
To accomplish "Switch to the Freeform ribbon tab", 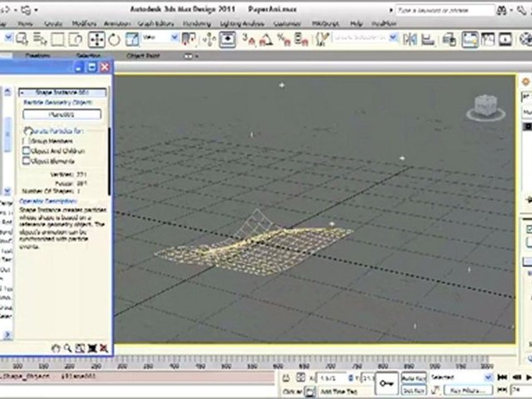I will [38, 55].
